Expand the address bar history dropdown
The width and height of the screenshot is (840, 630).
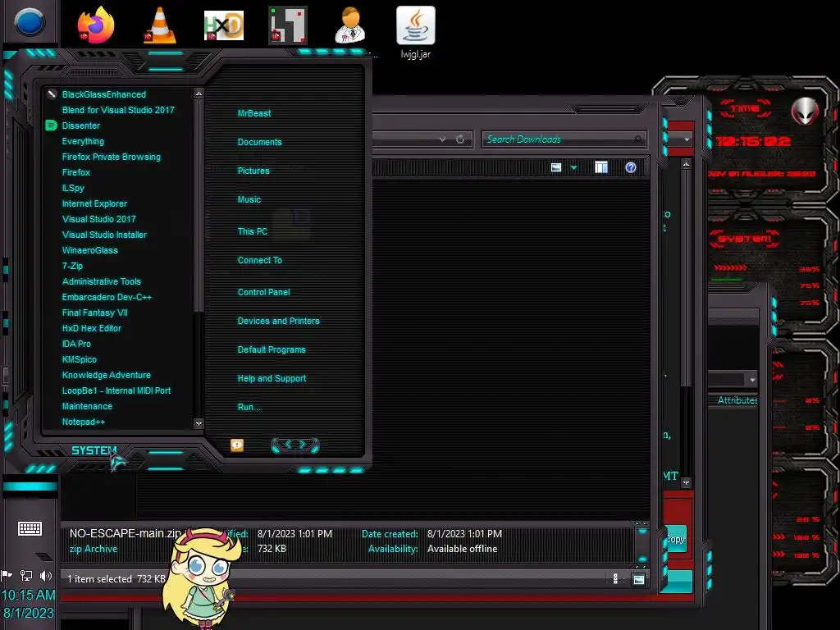(442, 139)
